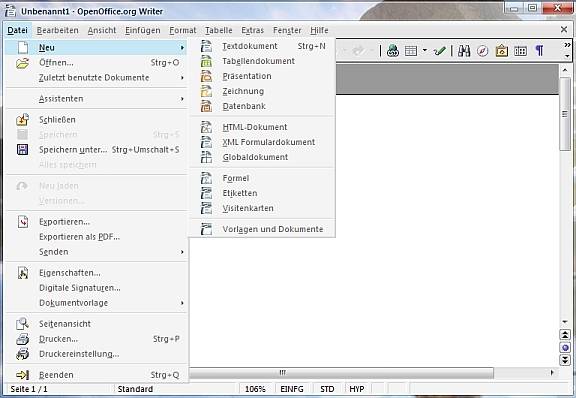Image resolution: width=576 pixels, height=398 pixels.
Task: Choose Speichern unter... menu entry
Action: 96,150
